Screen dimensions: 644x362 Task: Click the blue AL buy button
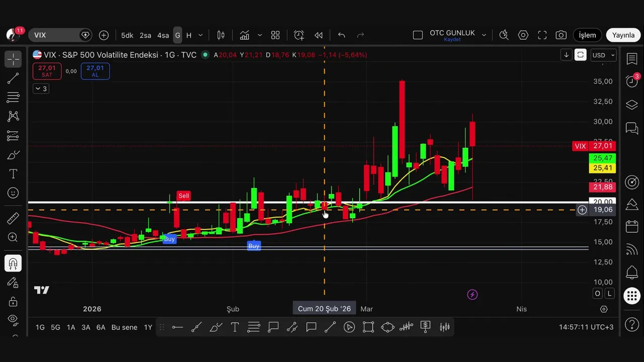pos(95,71)
